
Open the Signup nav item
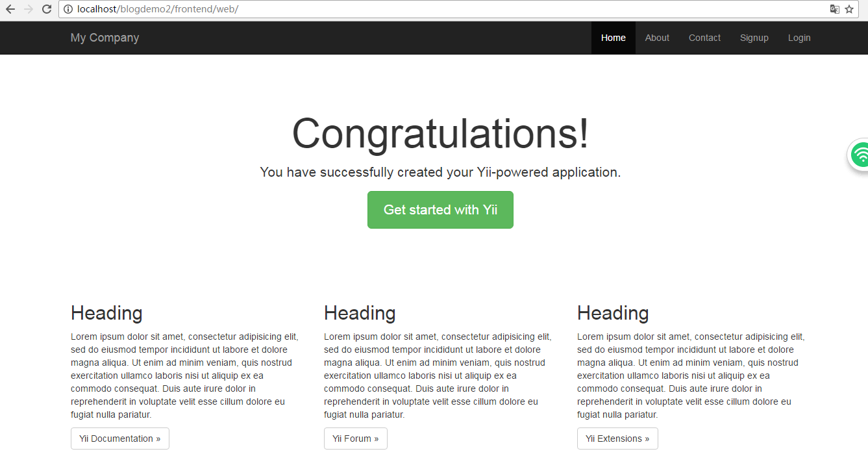(x=754, y=38)
